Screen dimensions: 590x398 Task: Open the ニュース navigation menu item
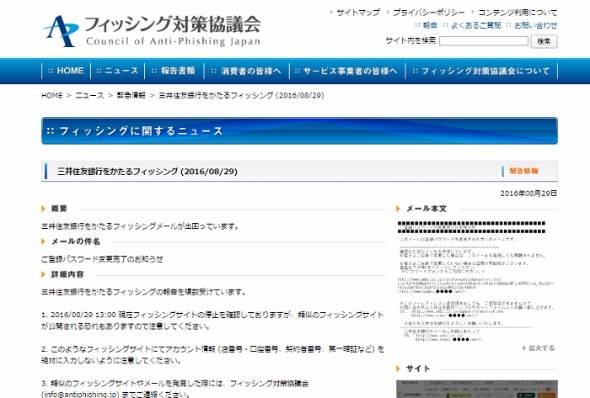(x=117, y=71)
